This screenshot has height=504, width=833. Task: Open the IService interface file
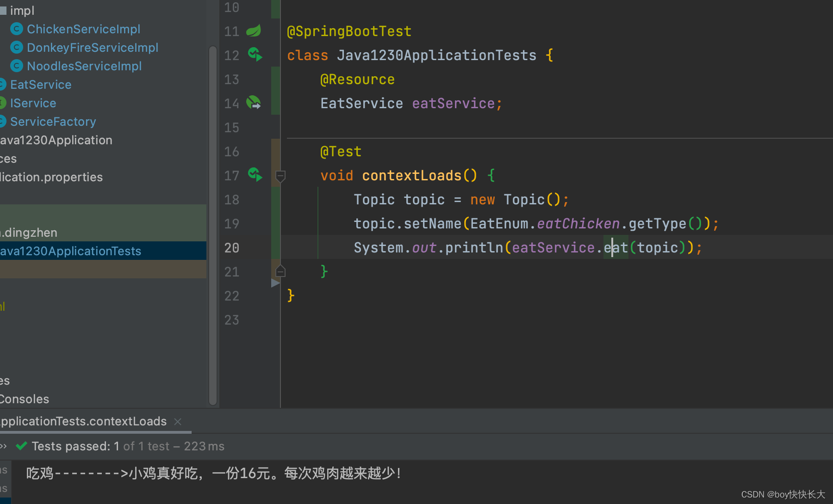click(x=33, y=103)
